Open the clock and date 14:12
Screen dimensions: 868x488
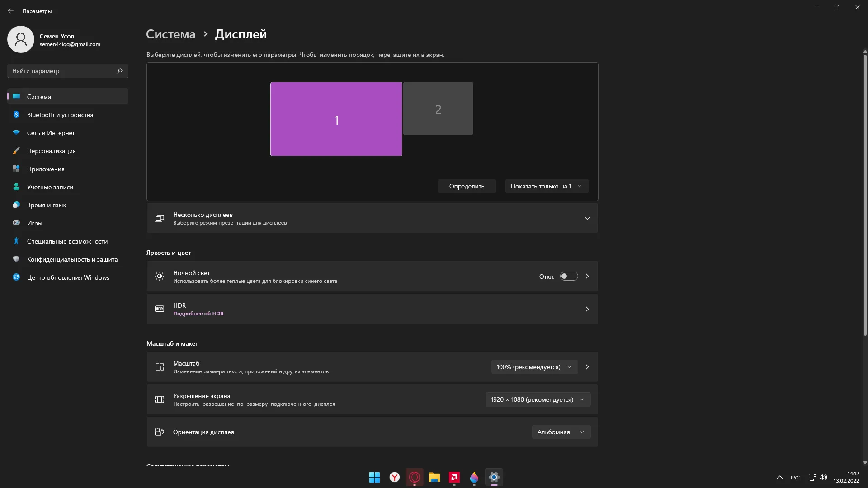tap(846, 477)
